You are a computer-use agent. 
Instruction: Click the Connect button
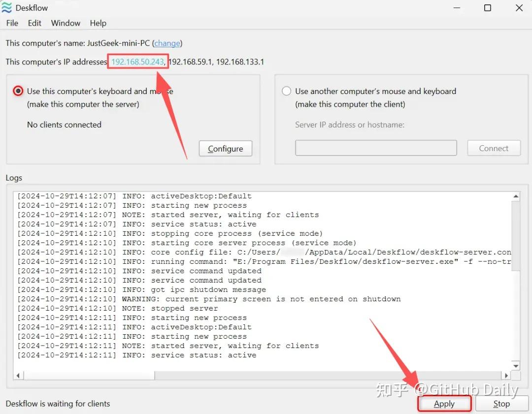(x=493, y=148)
